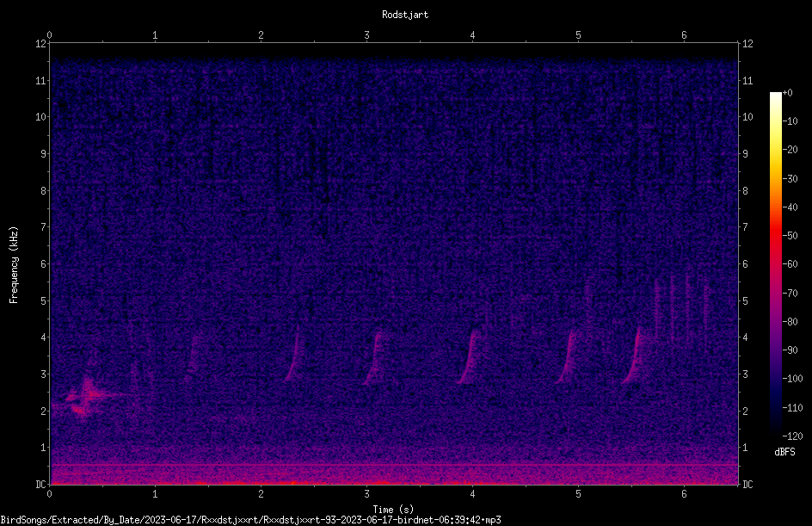Click the 3 second tick on bottom axis
The width and height of the screenshot is (812, 526).
pyautogui.click(x=366, y=493)
